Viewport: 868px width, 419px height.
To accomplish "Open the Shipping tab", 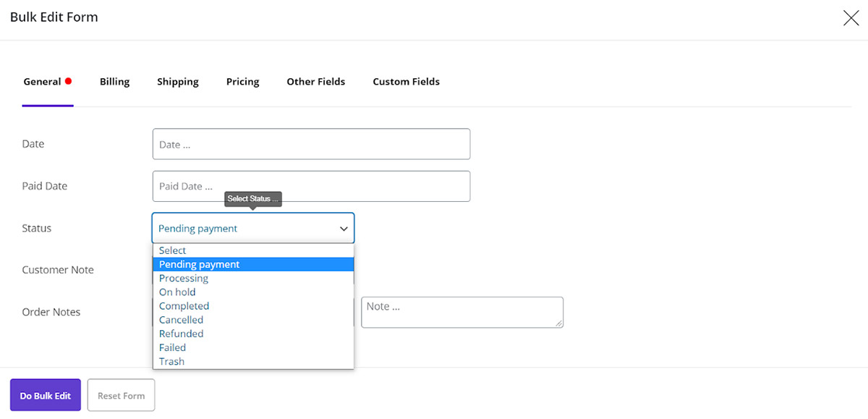I will 178,82.
